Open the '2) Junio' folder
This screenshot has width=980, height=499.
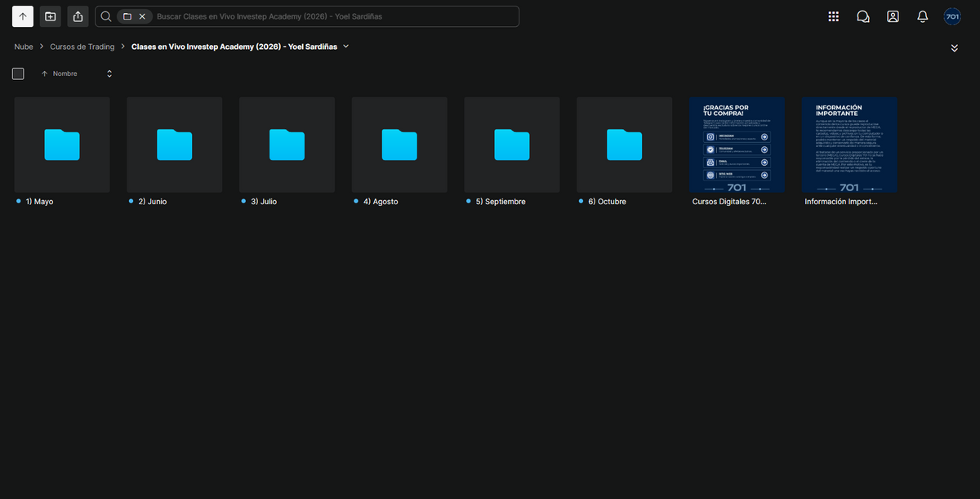[175, 145]
